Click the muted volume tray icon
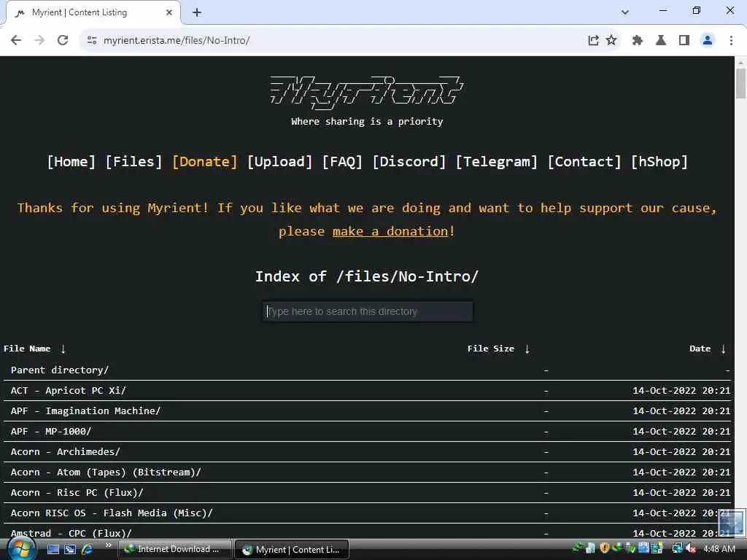747x560 pixels. pos(692,549)
